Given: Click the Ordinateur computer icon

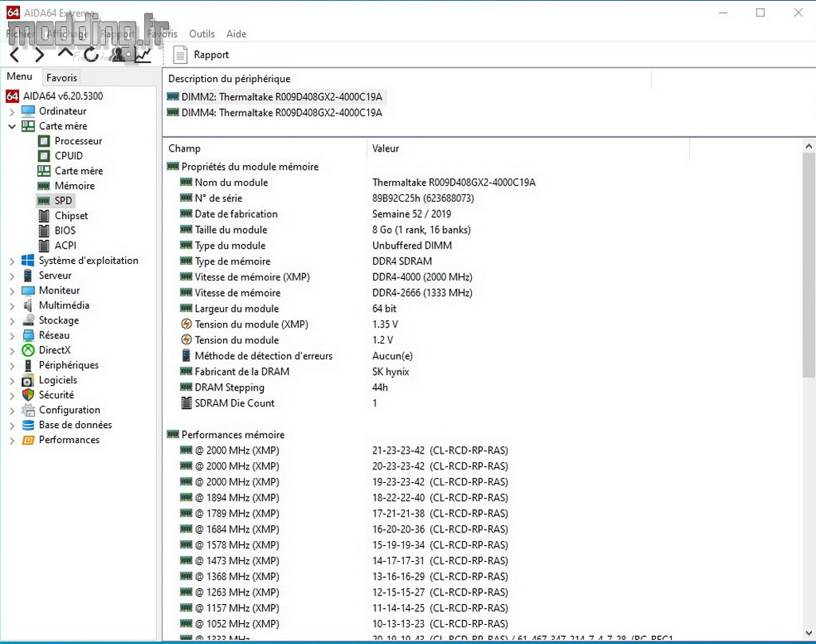Looking at the screenshot, I should pyautogui.click(x=28, y=111).
